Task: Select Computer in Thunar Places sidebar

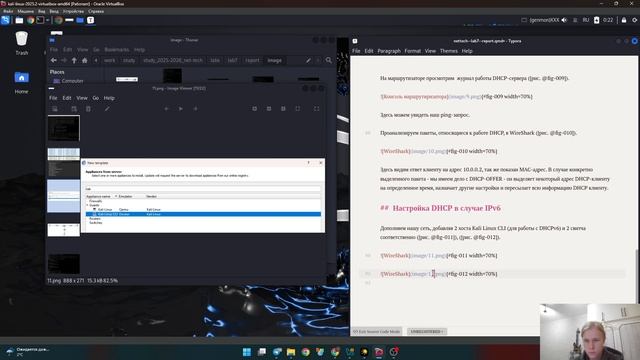Action: click(69, 81)
